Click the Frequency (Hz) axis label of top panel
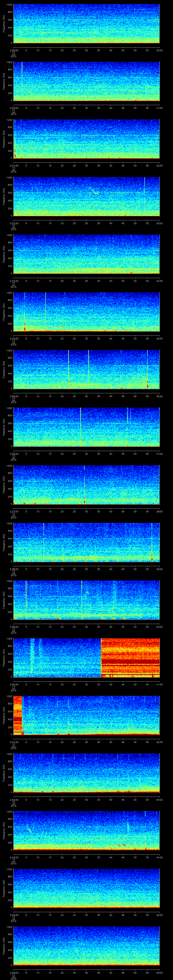Image resolution: width=173 pixels, height=980 pixels. pyautogui.click(x=4, y=24)
